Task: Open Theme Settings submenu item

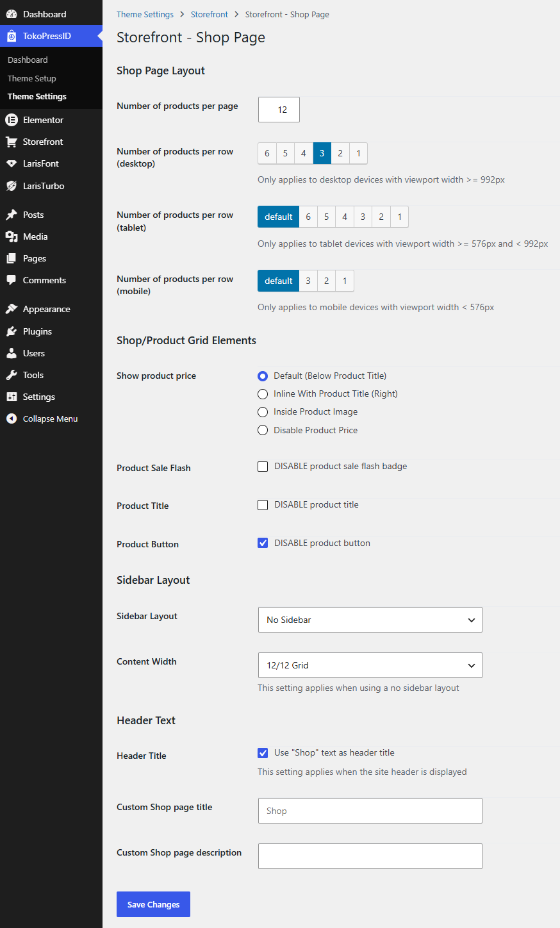Action: tap(37, 97)
